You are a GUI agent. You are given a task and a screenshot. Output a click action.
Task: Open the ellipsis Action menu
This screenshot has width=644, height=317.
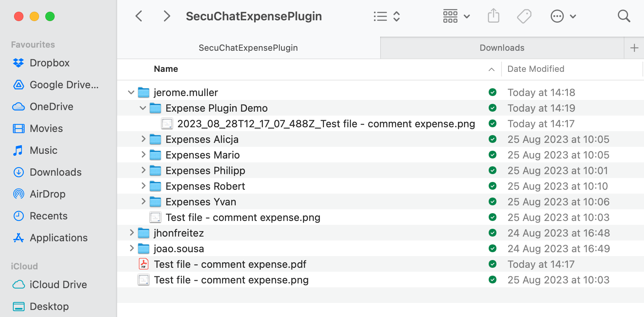pos(563,16)
